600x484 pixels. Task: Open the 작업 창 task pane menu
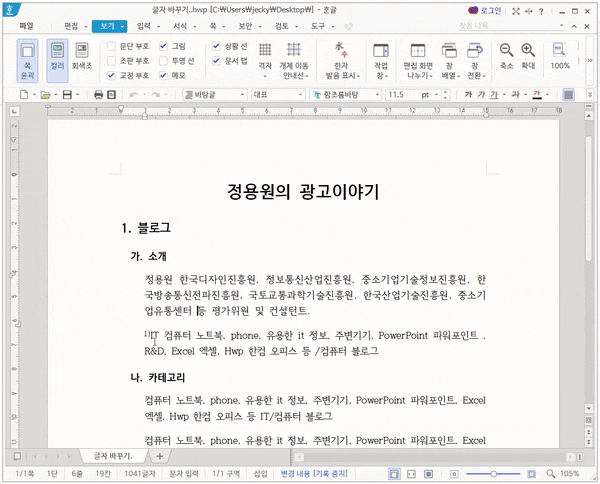pyautogui.click(x=381, y=60)
